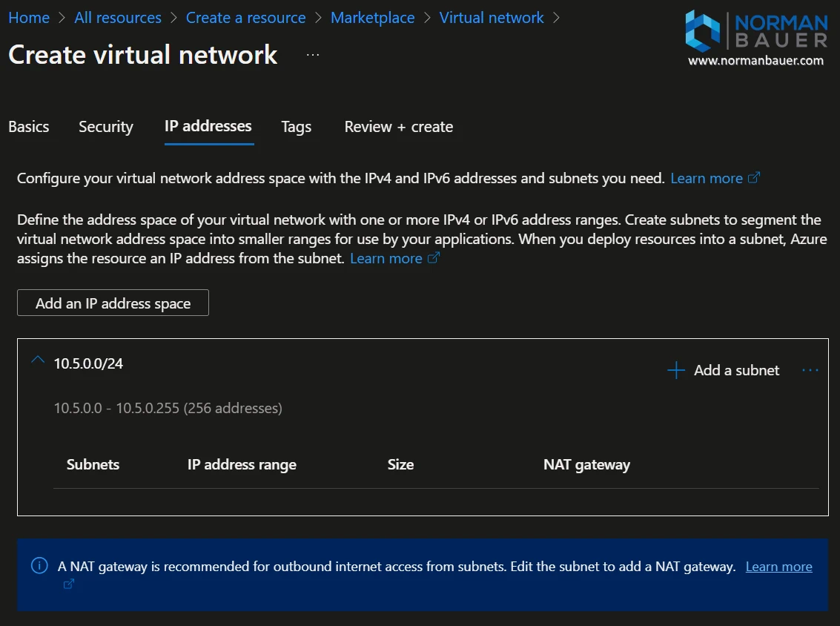The width and height of the screenshot is (840, 626).
Task: Navigate to Home in the breadcrumb
Action: pos(29,18)
